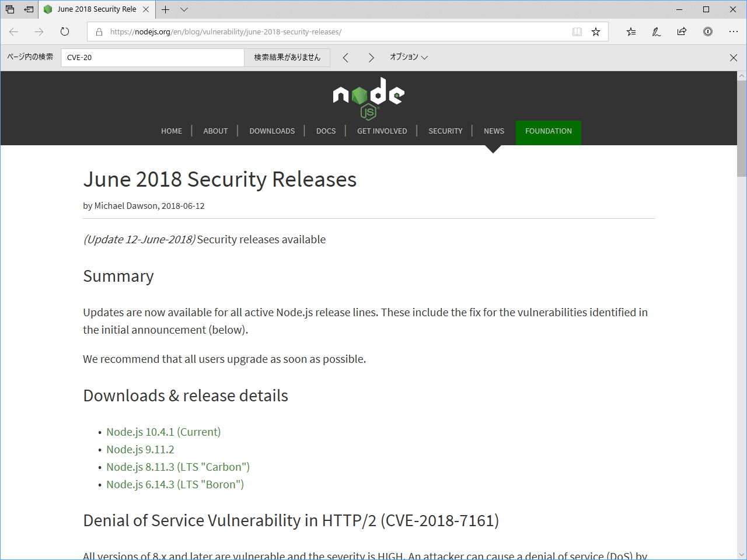
Task: Refresh the current page
Action: coord(64,32)
